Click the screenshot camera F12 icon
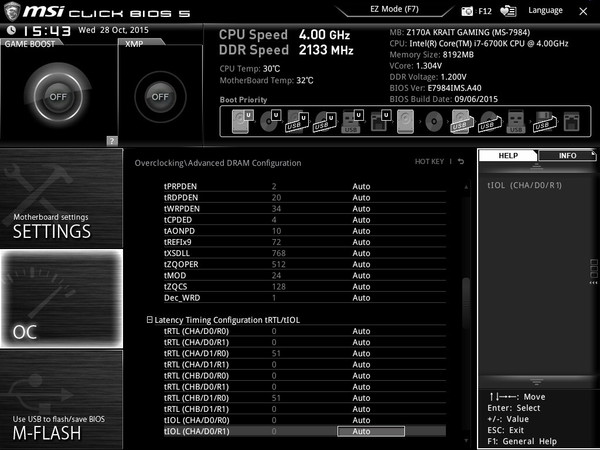 [467, 11]
